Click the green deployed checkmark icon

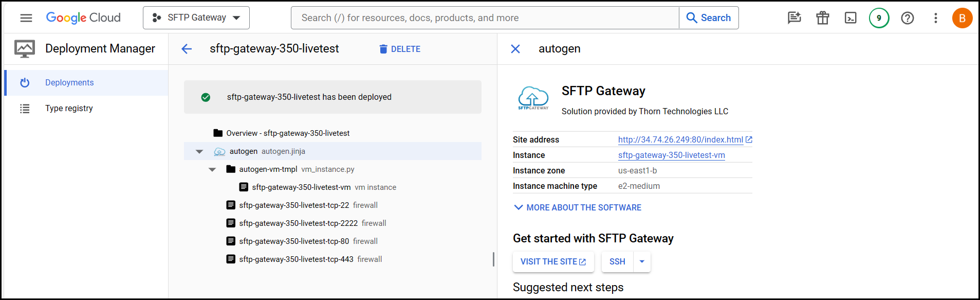tap(206, 97)
